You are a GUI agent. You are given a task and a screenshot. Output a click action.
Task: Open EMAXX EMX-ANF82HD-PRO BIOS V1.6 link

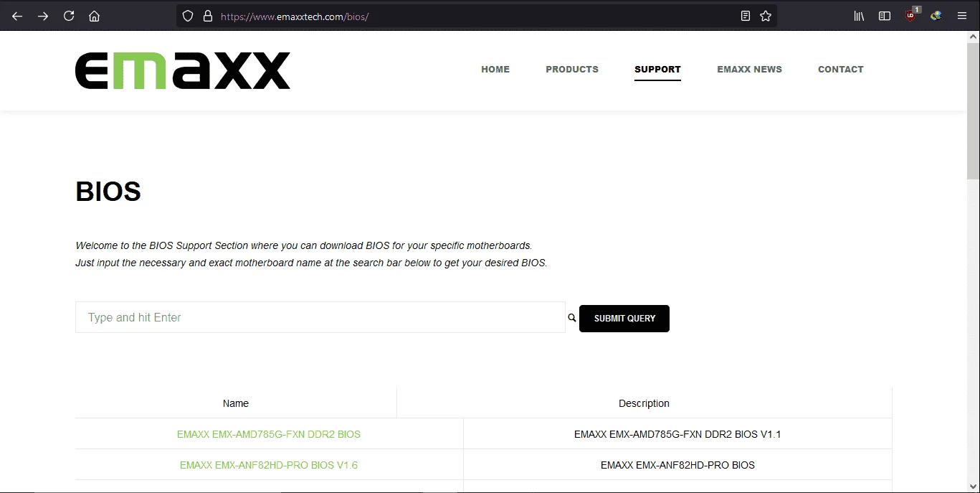269,465
